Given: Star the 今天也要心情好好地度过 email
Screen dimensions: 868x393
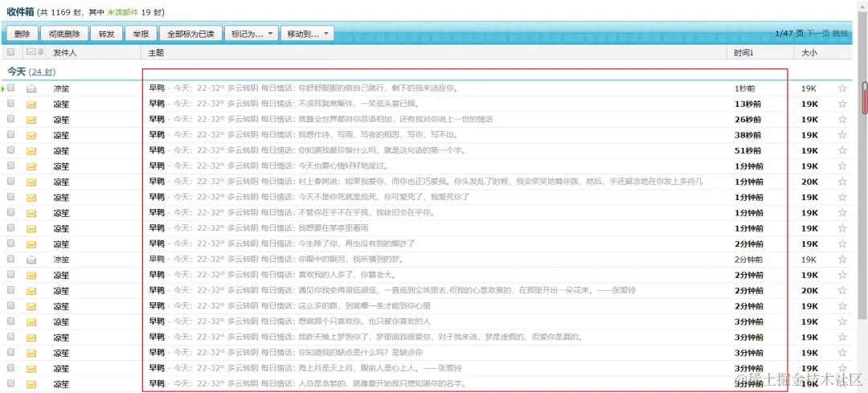Looking at the screenshot, I should click(842, 166).
